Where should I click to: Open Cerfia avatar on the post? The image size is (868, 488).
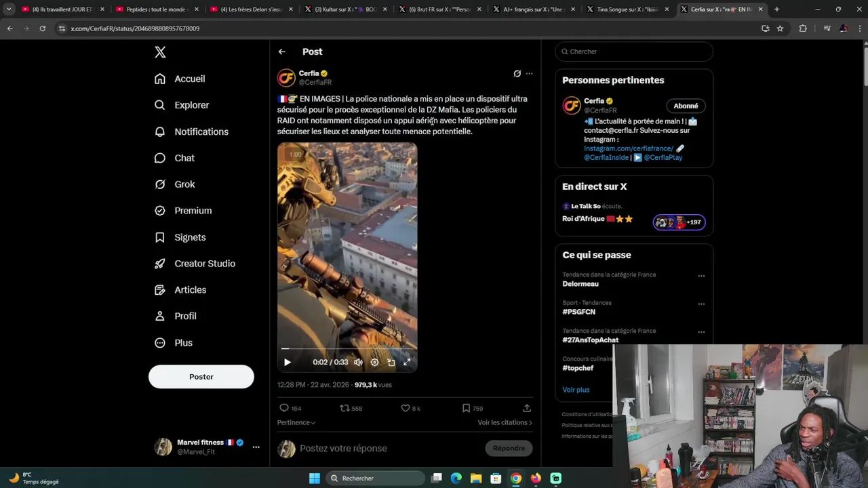pos(286,78)
